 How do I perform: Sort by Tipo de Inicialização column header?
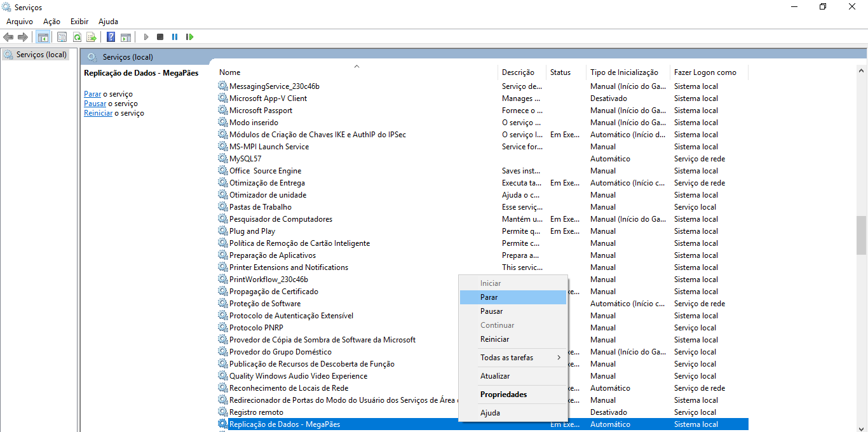click(x=628, y=72)
